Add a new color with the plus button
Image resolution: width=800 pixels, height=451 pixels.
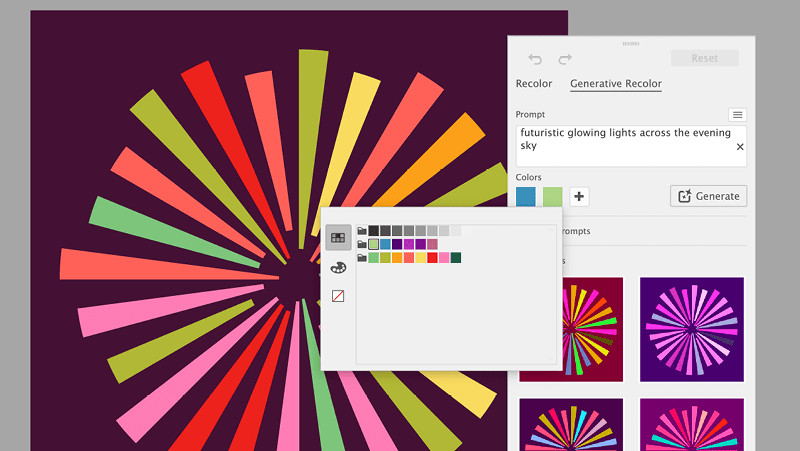tap(579, 196)
